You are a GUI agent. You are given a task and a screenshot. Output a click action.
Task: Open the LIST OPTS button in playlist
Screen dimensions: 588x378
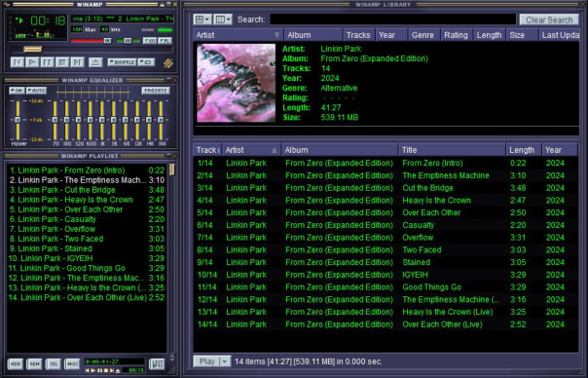point(157,364)
